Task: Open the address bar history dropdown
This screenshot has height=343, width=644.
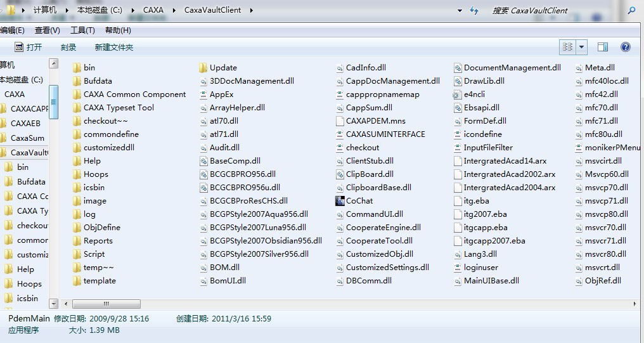Action: 460,11
